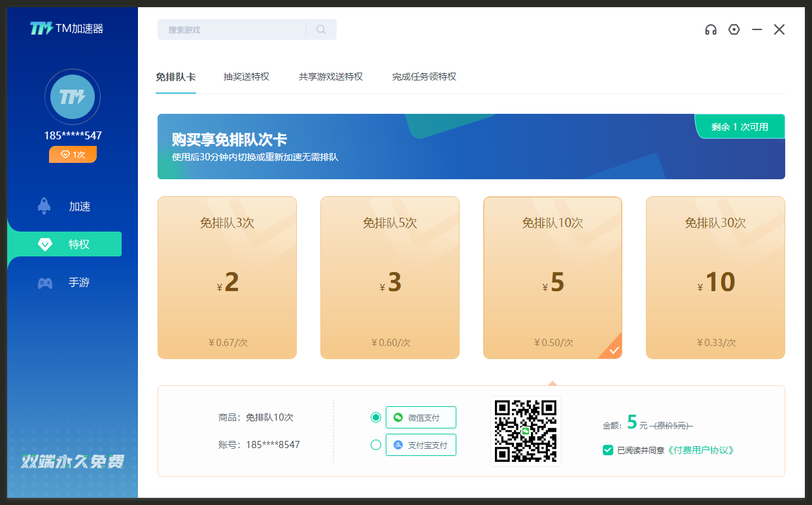Select the 免排队30次 card for ¥10

(715, 277)
